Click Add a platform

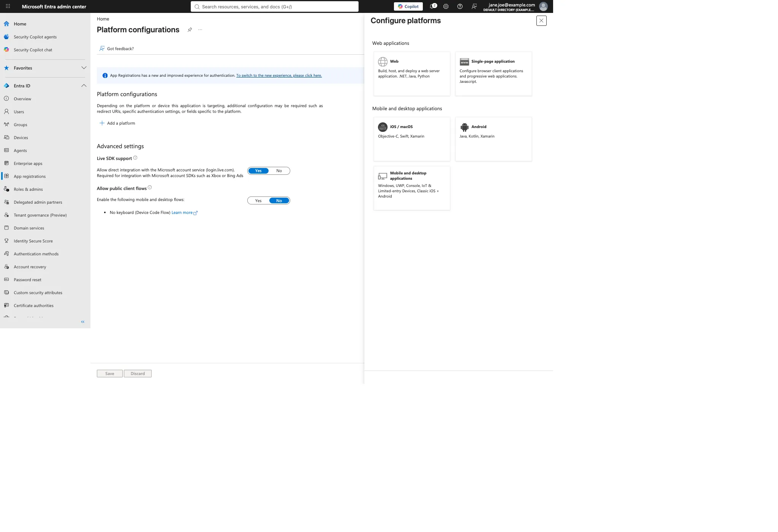(117, 123)
